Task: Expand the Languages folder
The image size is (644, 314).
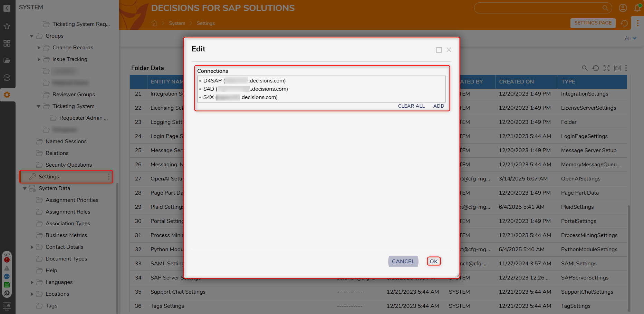Action: 32,282
